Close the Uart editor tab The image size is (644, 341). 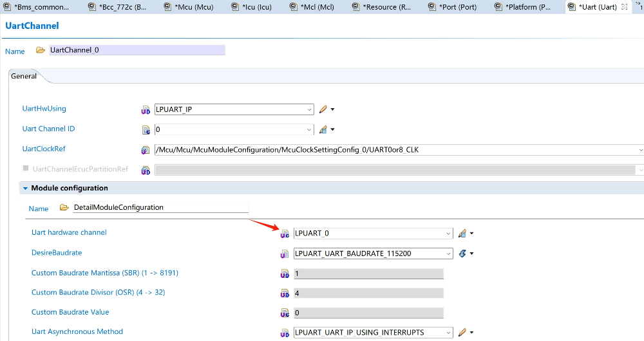624,7
